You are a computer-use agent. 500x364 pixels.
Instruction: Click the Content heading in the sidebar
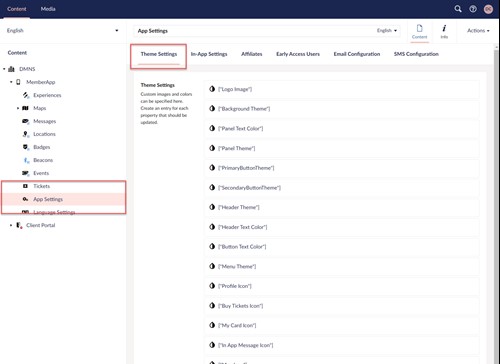[17, 53]
